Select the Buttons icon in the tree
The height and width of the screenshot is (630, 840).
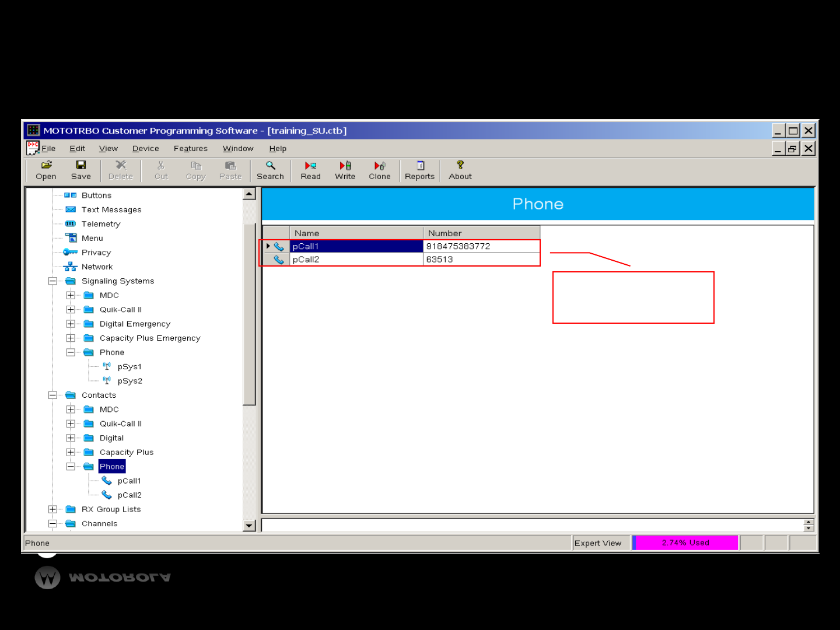point(71,195)
